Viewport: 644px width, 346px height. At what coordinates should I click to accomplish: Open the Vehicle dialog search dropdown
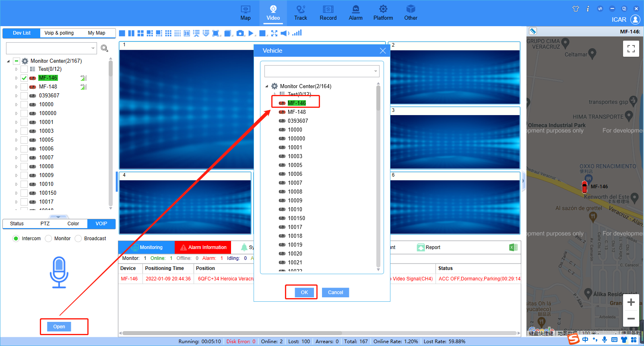click(x=376, y=71)
